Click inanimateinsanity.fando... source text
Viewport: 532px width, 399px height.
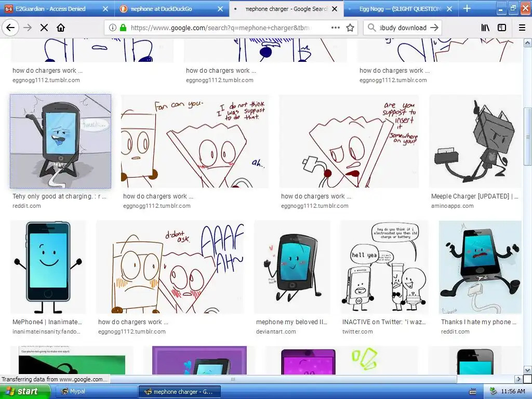tap(46, 331)
